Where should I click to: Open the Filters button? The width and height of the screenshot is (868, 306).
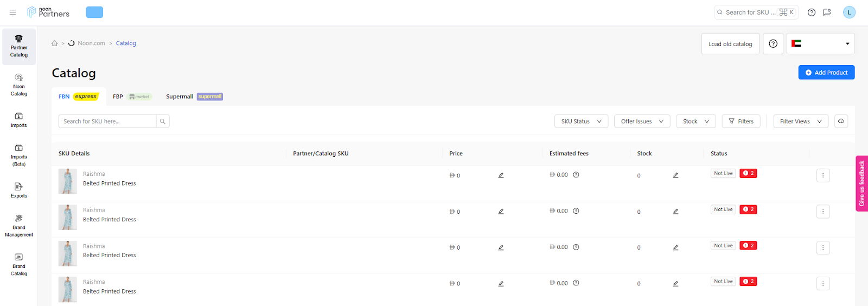741,122
